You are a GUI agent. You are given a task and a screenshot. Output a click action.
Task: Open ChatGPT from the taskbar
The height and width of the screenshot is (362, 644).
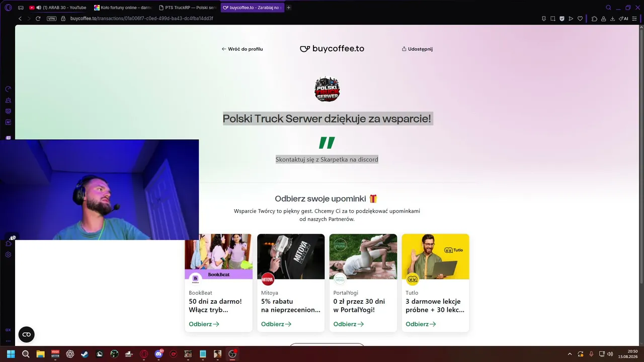[70, 354]
